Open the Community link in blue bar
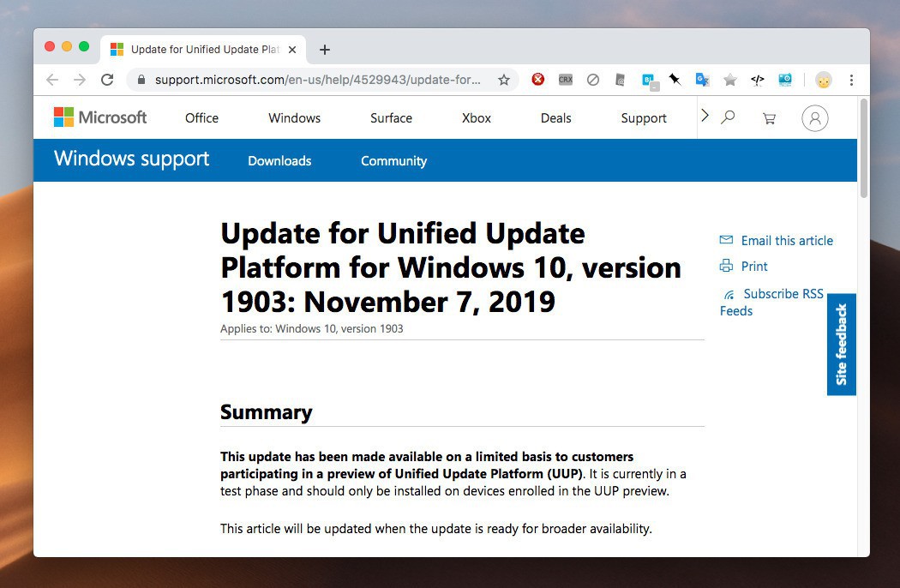 coord(393,161)
